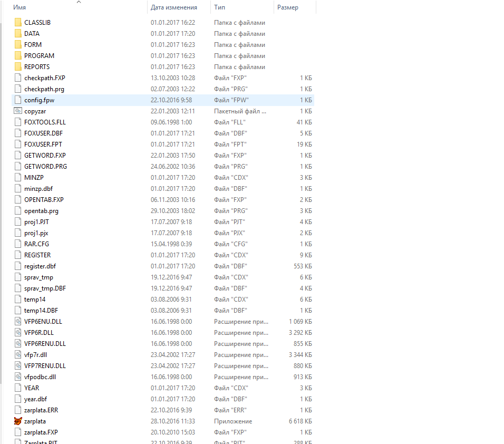
Task: Select the REPORTS folder icon
Action: click(x=19, y=67)
